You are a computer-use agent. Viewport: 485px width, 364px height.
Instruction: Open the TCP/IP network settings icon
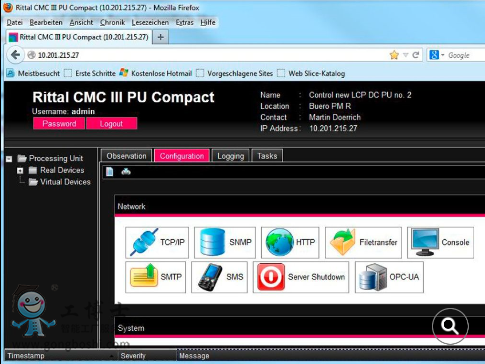click(157, 243)
